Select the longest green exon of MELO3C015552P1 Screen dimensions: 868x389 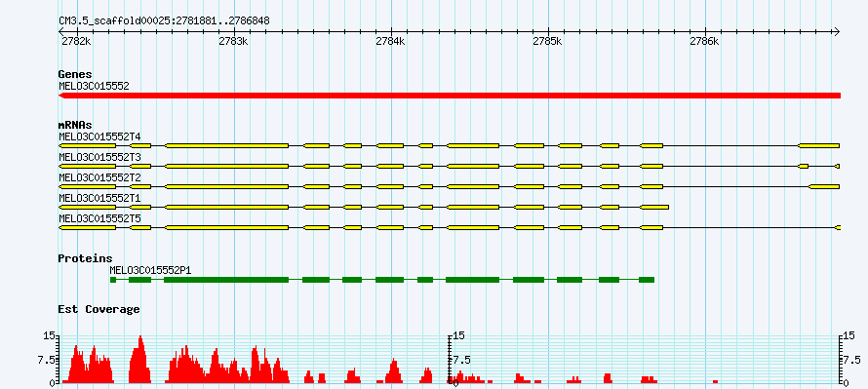coord(226,280)
